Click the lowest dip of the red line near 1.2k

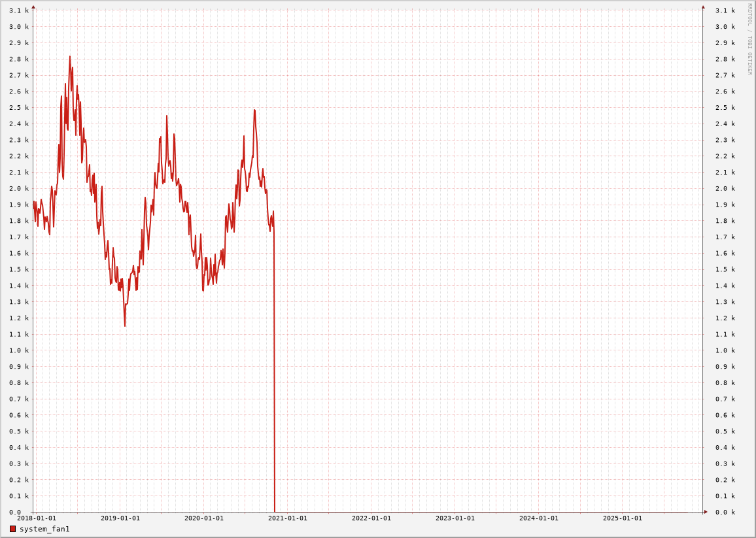(x=125, y=326)
